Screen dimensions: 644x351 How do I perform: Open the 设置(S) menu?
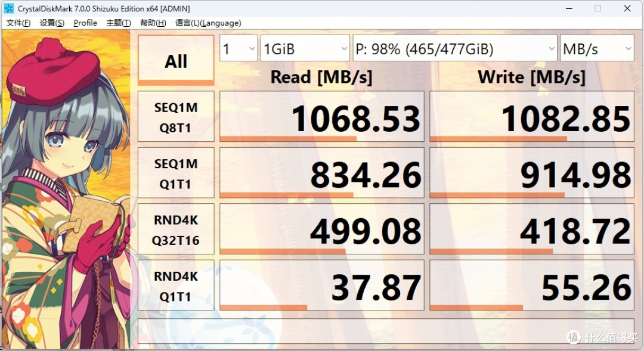coord(52,23)
